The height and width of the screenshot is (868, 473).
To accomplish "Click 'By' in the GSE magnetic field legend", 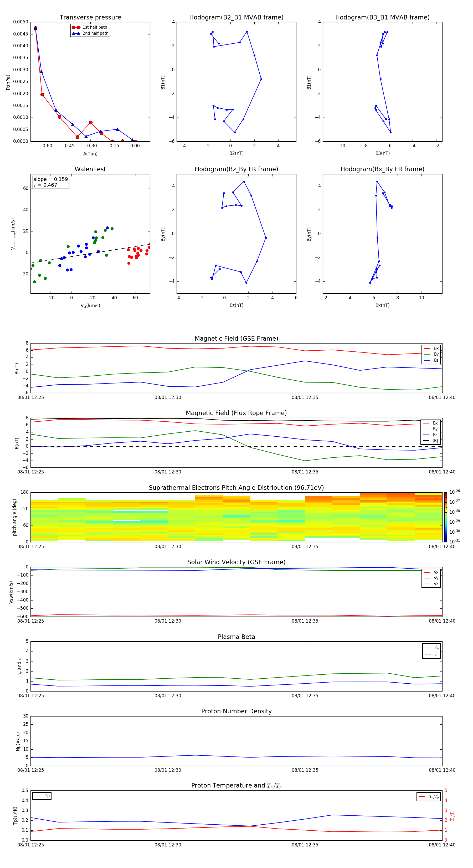I will [436, 355].
